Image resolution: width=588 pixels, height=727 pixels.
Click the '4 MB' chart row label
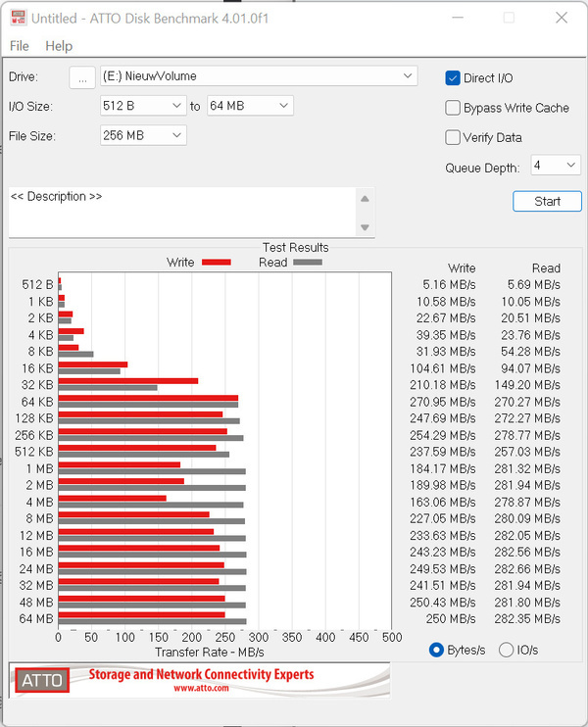[x=39, y=502]
